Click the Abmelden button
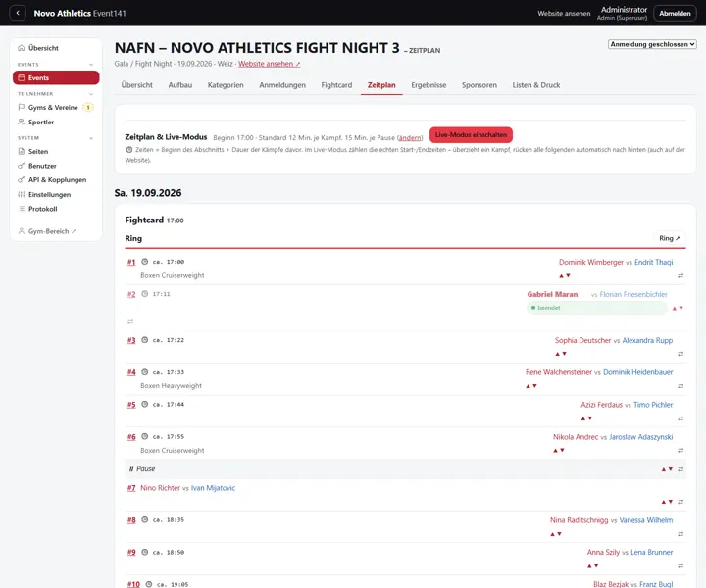Screen dimensions: 706x588 click(675, 13)
